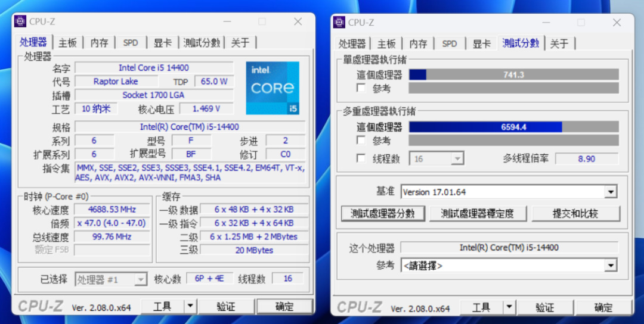Click 规格 field Intel(R) Core(TM) i5-14400

tap(190, 127)
